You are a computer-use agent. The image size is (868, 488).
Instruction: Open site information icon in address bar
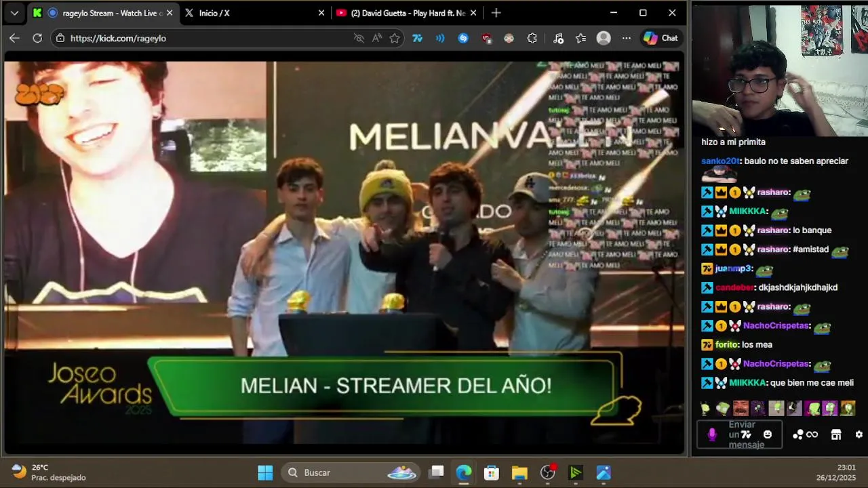[x=60, y=38]
